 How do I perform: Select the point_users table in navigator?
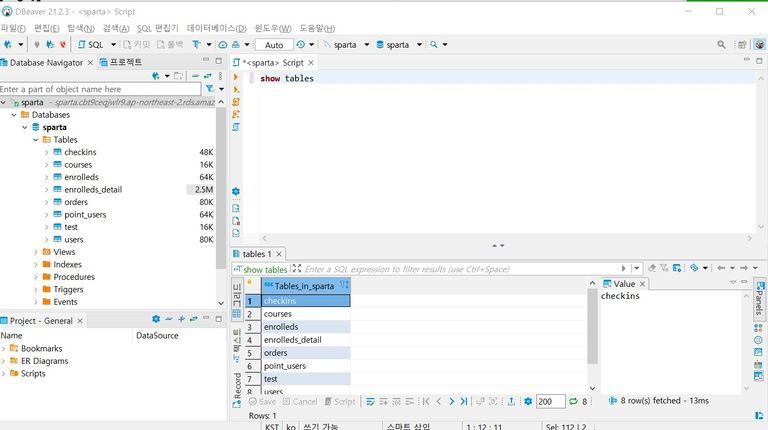click(85, 215)
